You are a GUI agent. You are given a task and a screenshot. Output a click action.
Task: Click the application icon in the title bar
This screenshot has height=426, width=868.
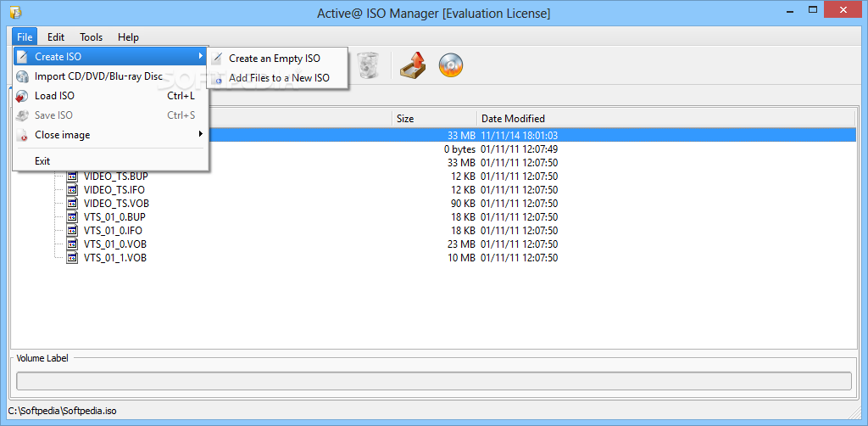coord(16,12)
